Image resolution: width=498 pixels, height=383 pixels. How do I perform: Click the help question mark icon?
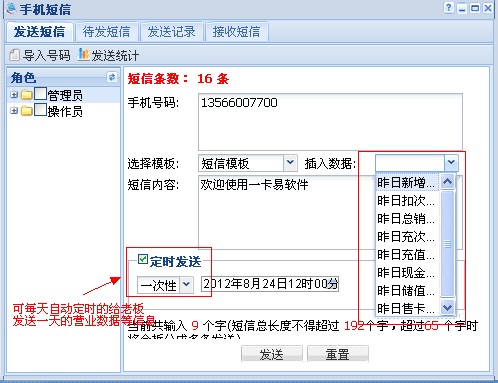click(449, 8)
